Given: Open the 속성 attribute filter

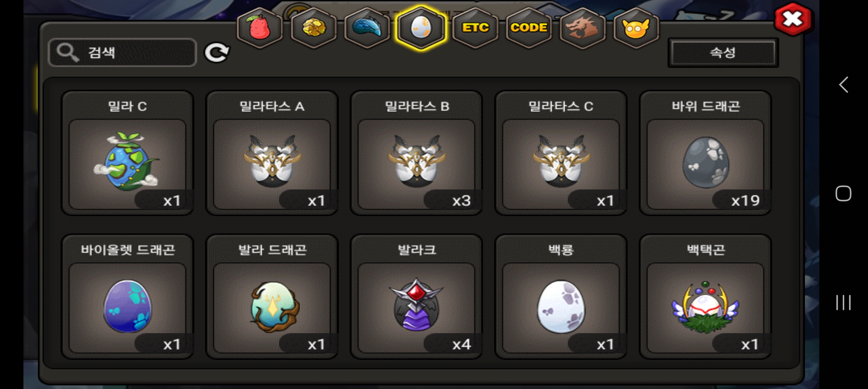Looking at the screenshot, I should pos(723,53).
